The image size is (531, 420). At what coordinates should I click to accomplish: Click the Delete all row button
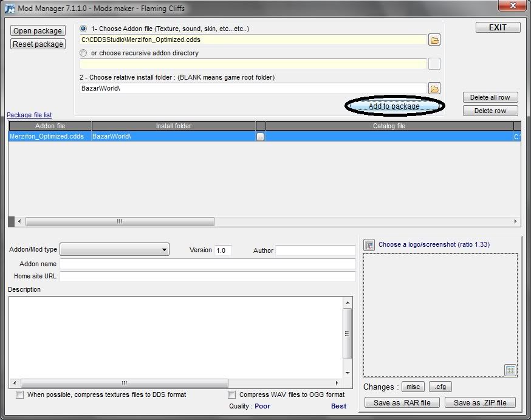[490, 97]
